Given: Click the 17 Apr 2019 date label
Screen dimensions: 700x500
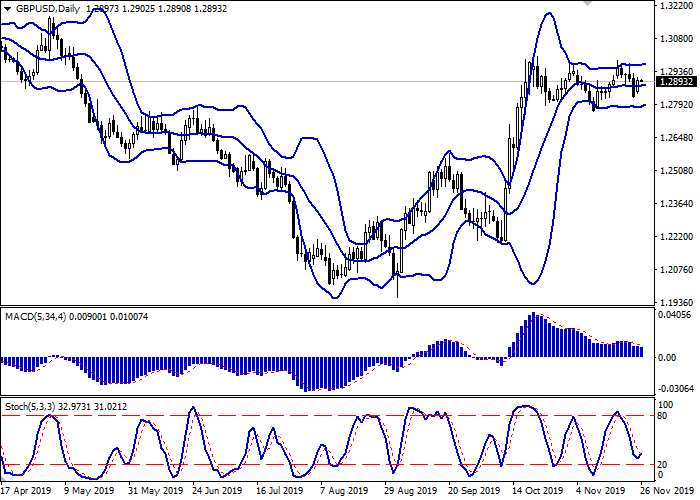Looking at the screenshot, I should tap(26, 491).
